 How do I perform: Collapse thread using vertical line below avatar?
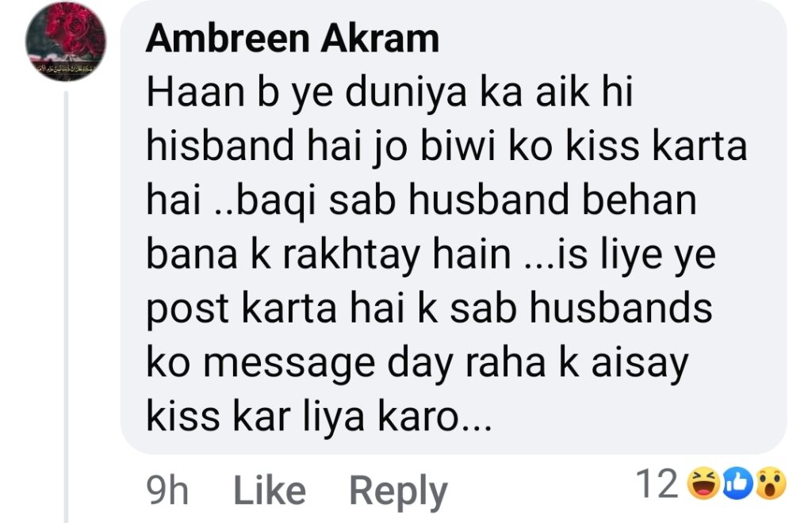coord(66,306)
